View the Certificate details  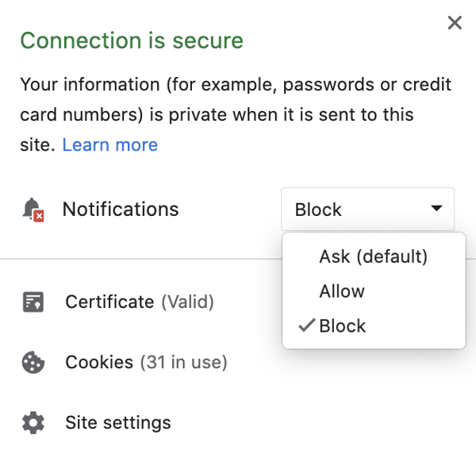(x=109, y=302)
